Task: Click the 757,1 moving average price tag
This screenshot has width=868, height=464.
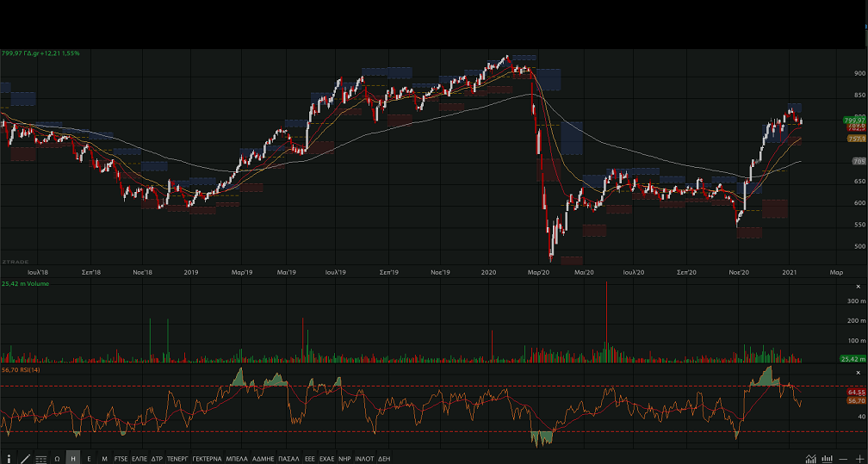Action: click(x=856, y=139)
